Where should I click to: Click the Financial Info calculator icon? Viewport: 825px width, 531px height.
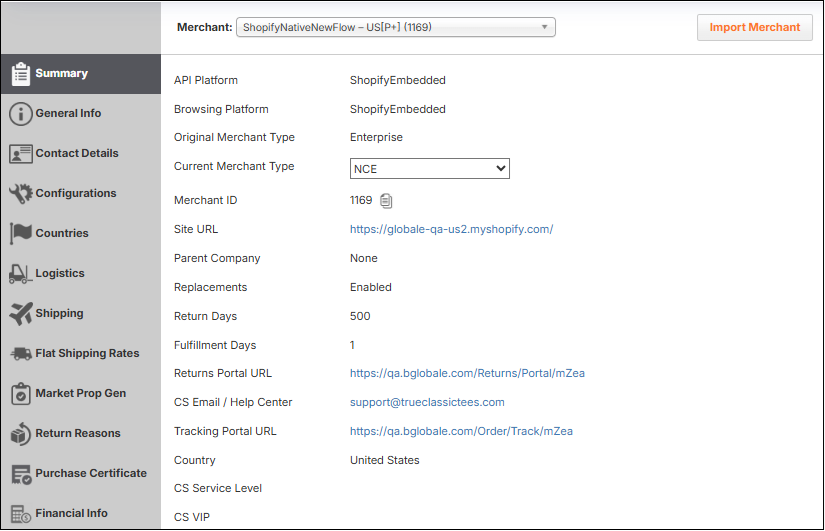coord(21,514)
